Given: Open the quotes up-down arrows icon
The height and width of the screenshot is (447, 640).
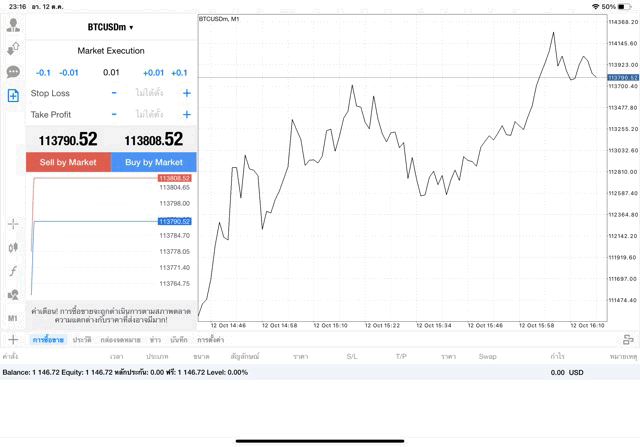Looking at the screenshot, I should coord(13,48).
